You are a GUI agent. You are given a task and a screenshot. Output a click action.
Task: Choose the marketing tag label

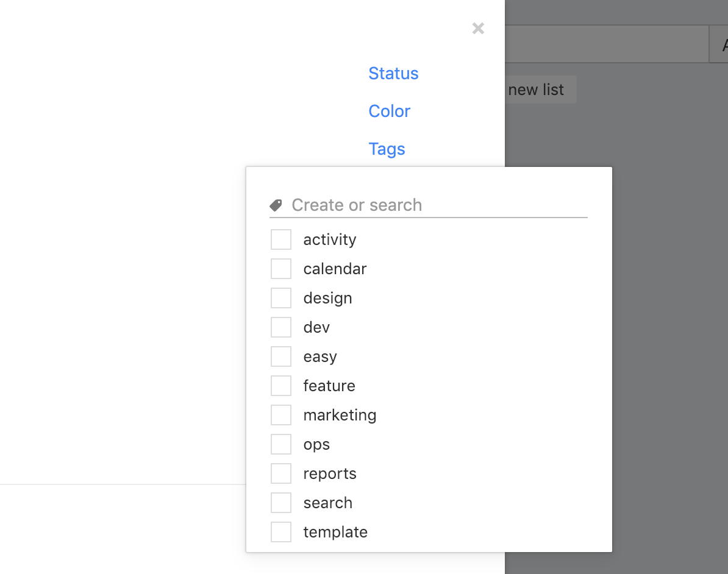[340, 416]
